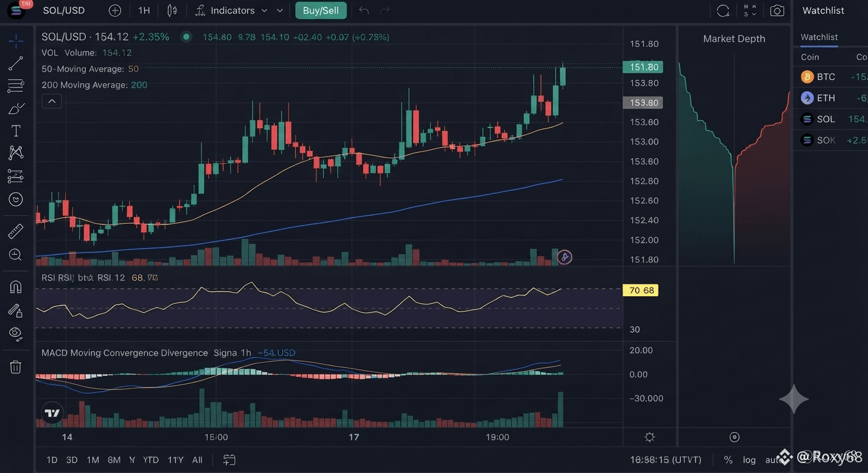Open the profile avatar menu
Viewport: 868px width, 473px height.
coord(17,10)
